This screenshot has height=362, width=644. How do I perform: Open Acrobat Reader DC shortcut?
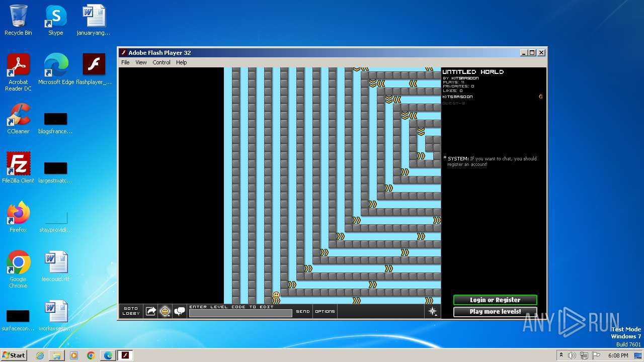click(18, 73)
